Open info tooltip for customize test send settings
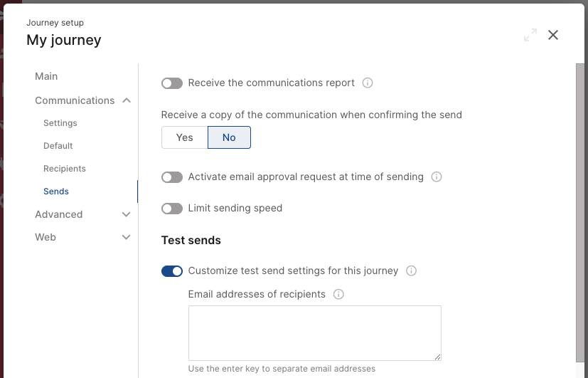The height and width of the screenshot is (378, 588). coord(412,271)
